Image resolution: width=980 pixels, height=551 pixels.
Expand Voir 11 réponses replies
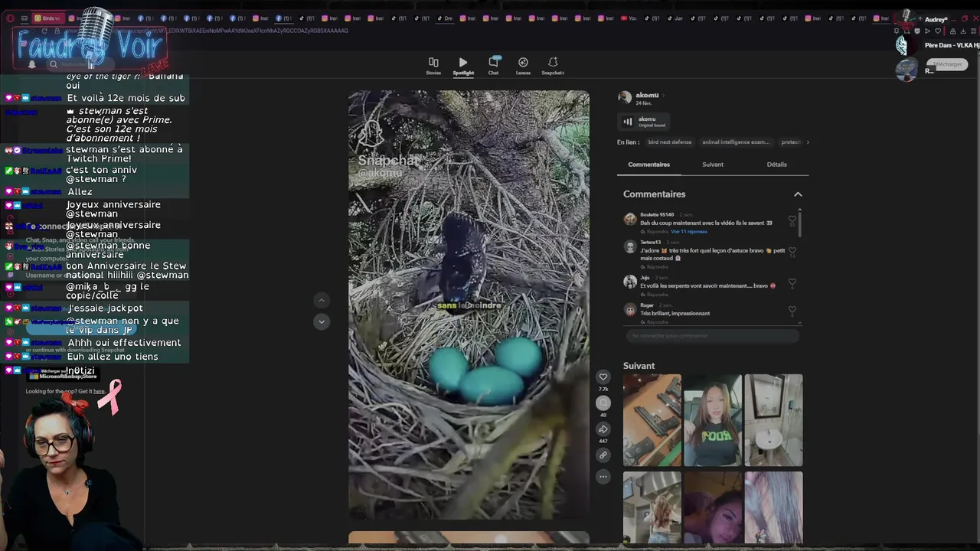(x=689, y=231)
